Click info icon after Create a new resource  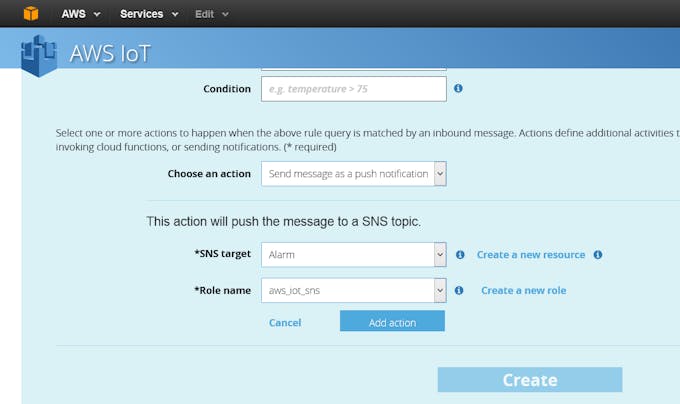coord(598,254)
